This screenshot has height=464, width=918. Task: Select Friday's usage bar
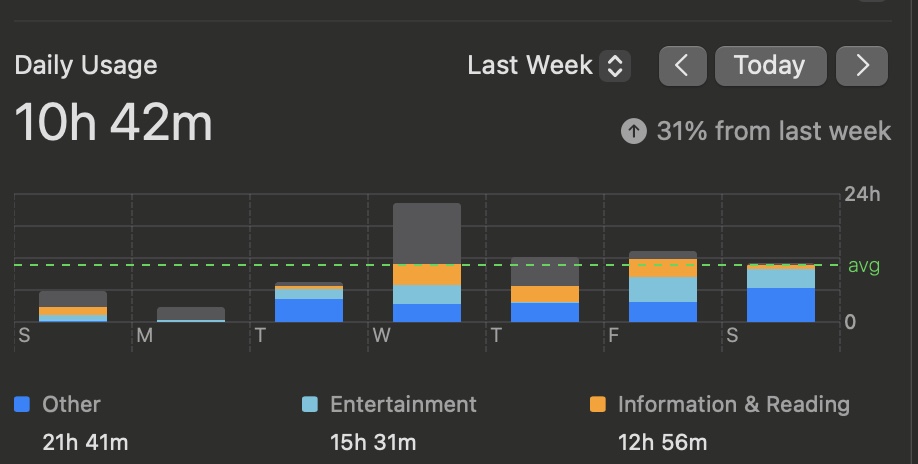pyautogui.click(x=663, y=287)
